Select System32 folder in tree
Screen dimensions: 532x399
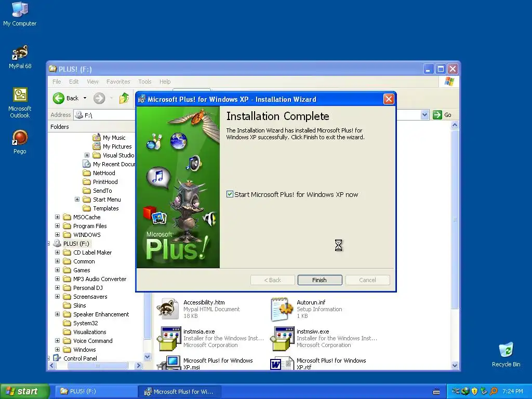click(86, 323)
